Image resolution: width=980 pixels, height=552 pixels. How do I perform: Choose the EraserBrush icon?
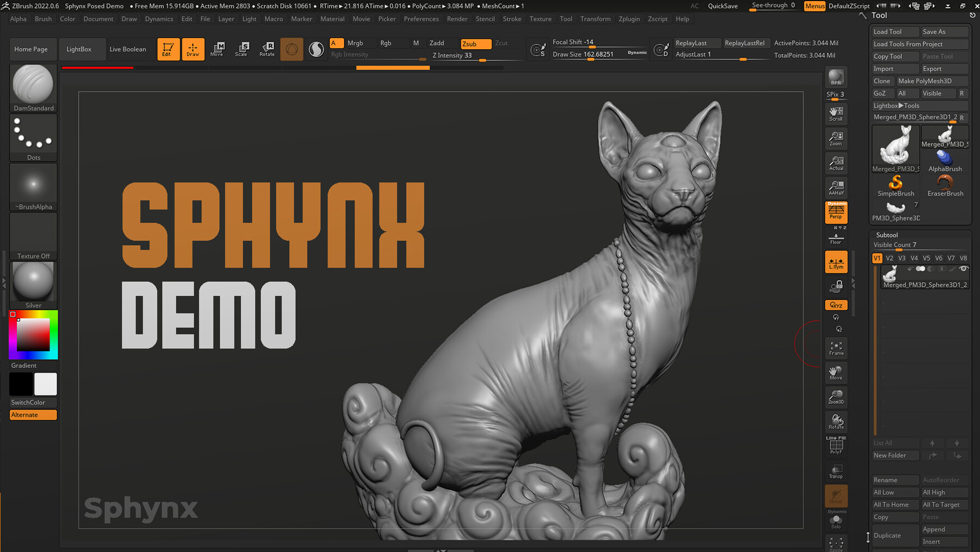(945, 185)
